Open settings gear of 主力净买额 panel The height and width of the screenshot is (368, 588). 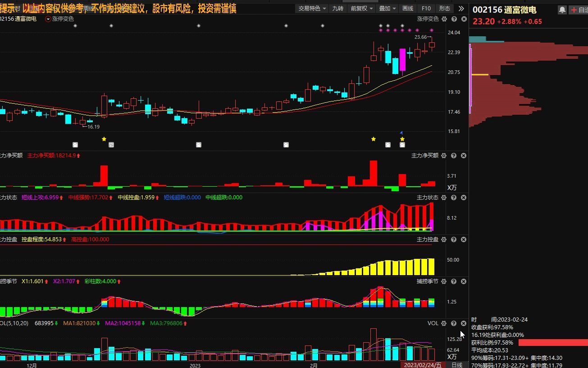[444, 156]
